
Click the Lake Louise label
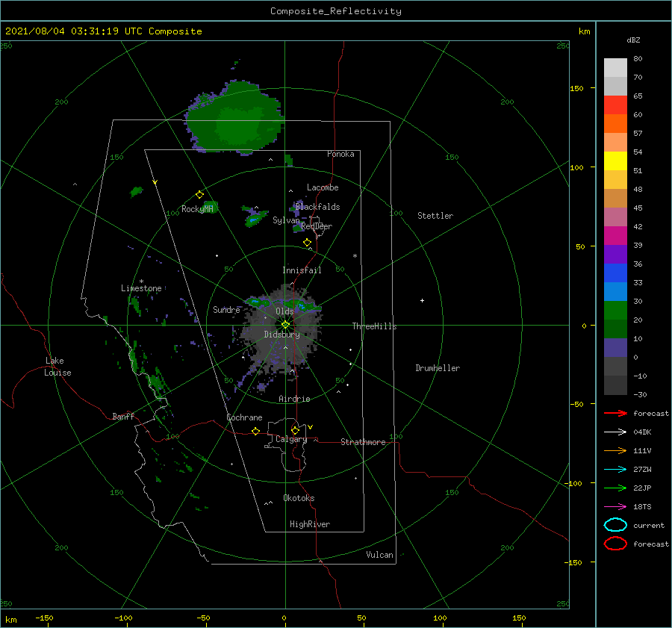coord(57,367)
